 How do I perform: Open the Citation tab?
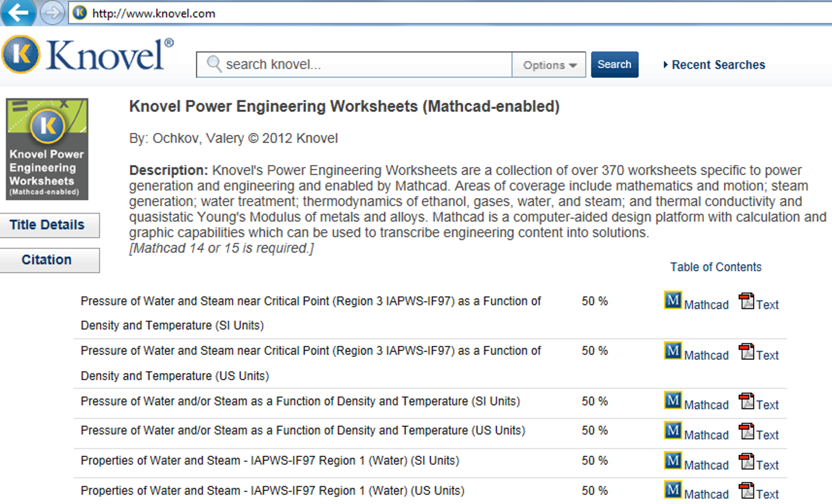(x=49, y=260)
